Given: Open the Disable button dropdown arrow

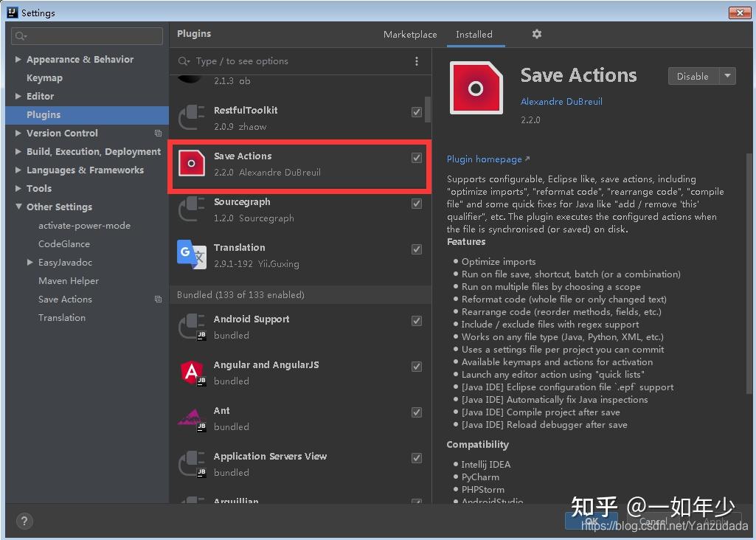Looking at the screenshot, I should pos(726,75).
